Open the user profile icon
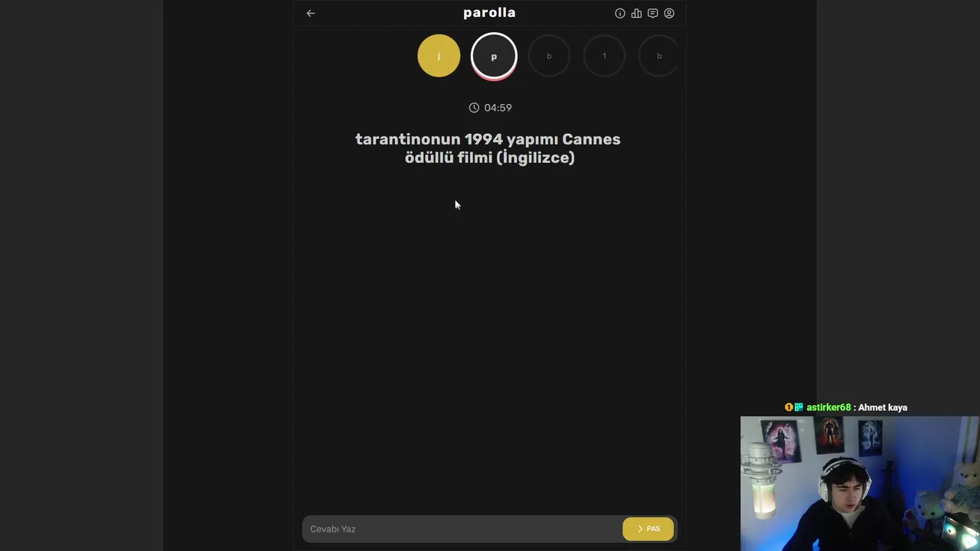The height and width of the screenshot is (551, 980). tap(669, 13)
